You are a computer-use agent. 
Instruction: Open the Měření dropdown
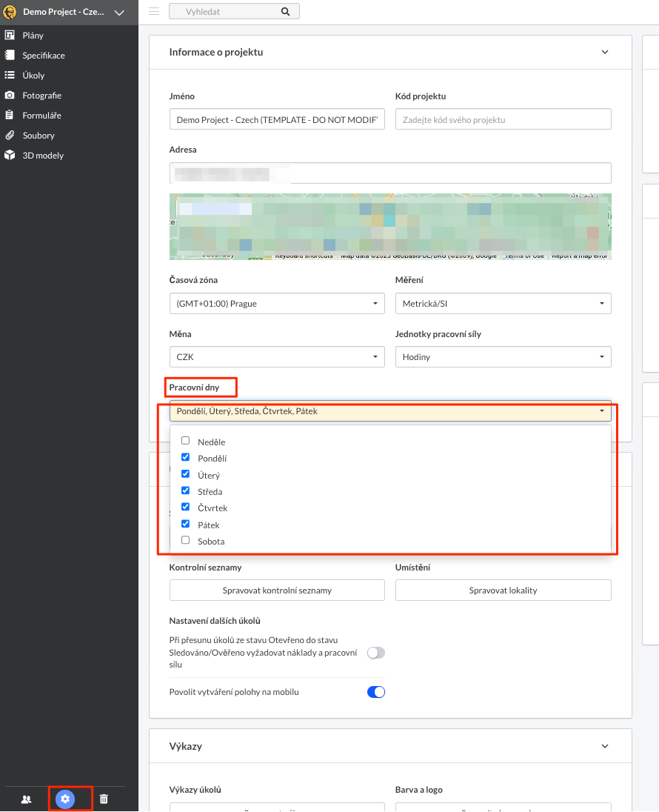click(504, 304)
